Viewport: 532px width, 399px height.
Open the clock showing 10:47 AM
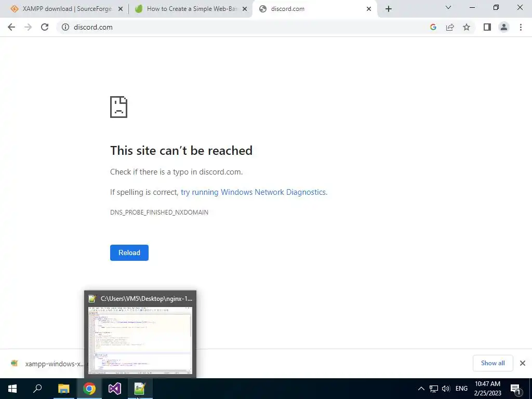(487, 389)
